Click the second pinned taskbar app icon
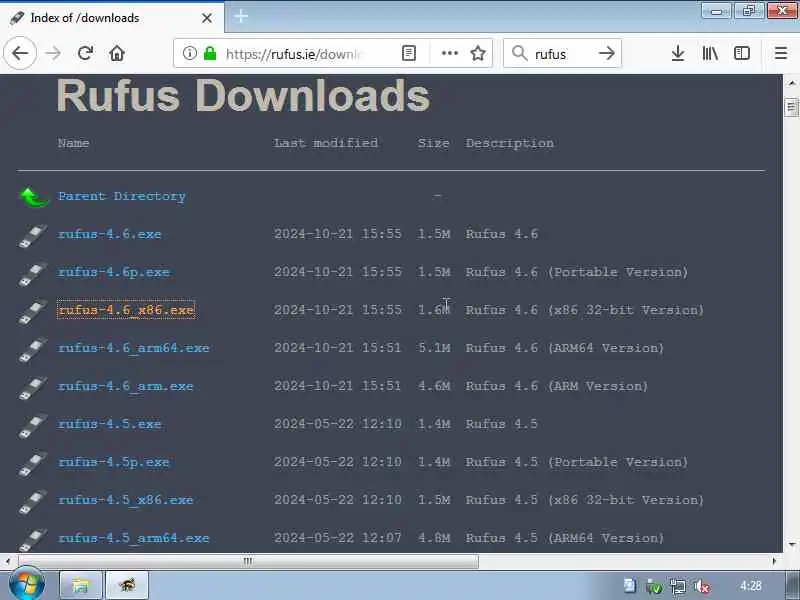Image resolution: width=800 pixels, height=600 pixels. pyautogui.click(x=127, y=586)
